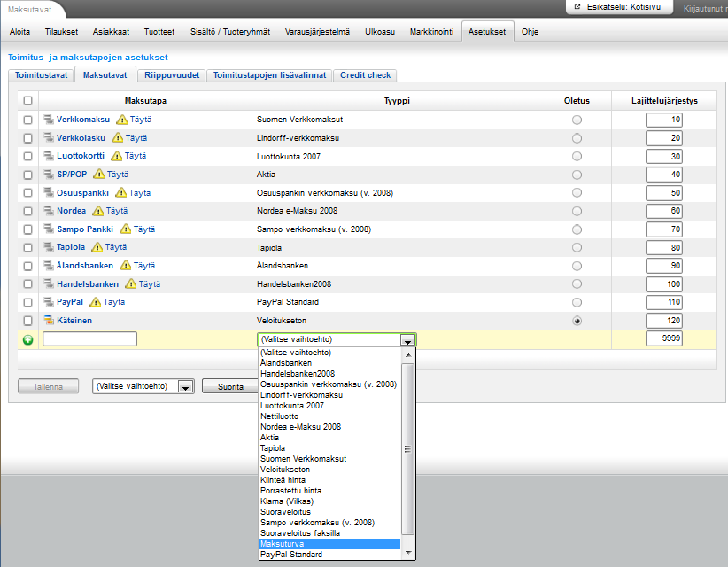The width and height of the screenshot is (728, 567).
Task: Click the payment method icon beside Ålandsbanken
Action: pos(49,266)
